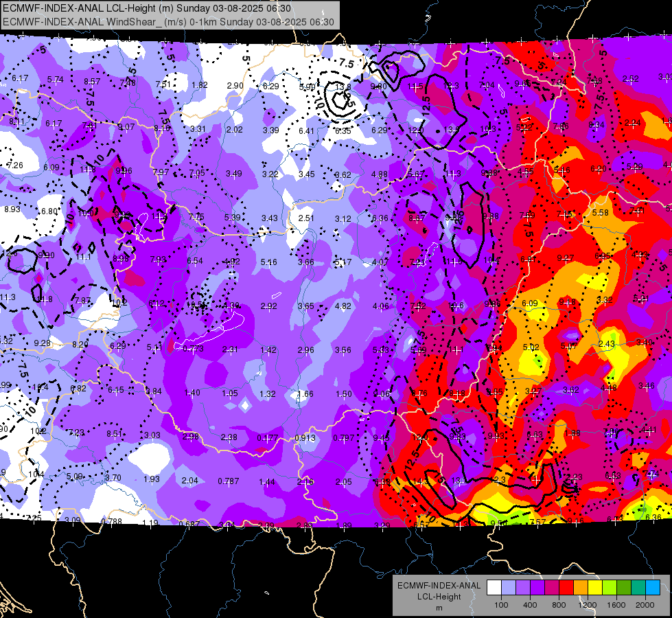
Task: Click the orange swatch in the legend
Action: click(581, 588)
